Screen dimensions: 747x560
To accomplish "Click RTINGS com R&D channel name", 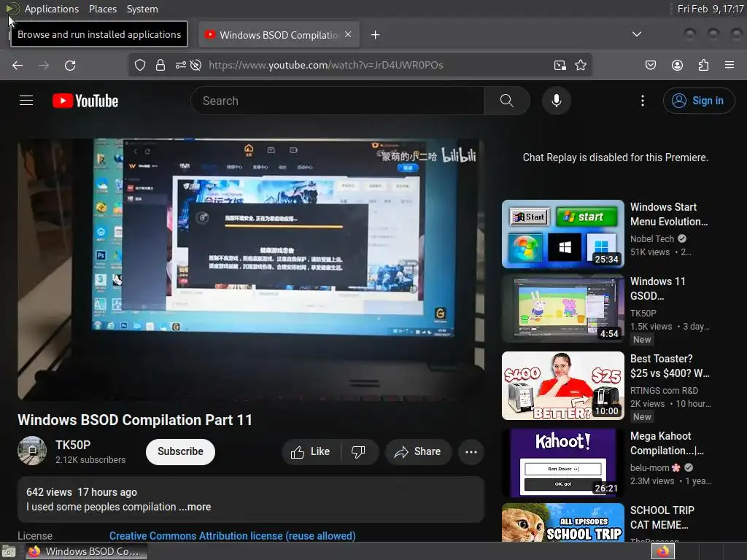I will pyautogui.click(x=664, y=391).
